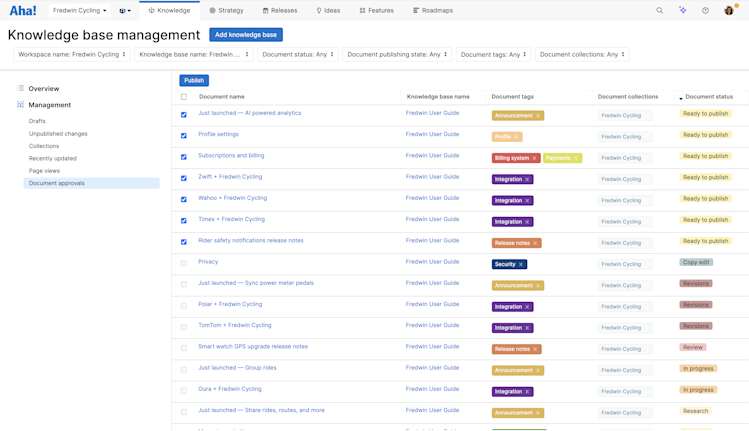
Task: Switch to the Releases tab
Action: click(x=280, y=11)
